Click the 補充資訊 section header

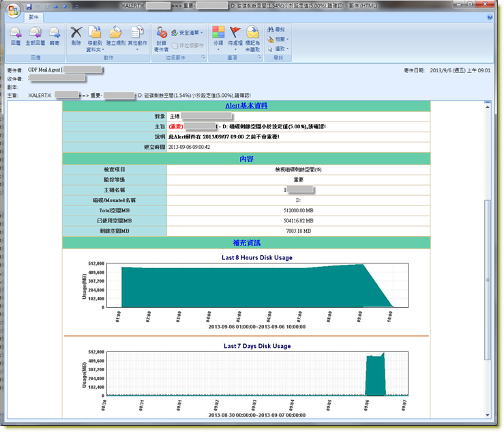pyautogui.click(x=246, y=243)
